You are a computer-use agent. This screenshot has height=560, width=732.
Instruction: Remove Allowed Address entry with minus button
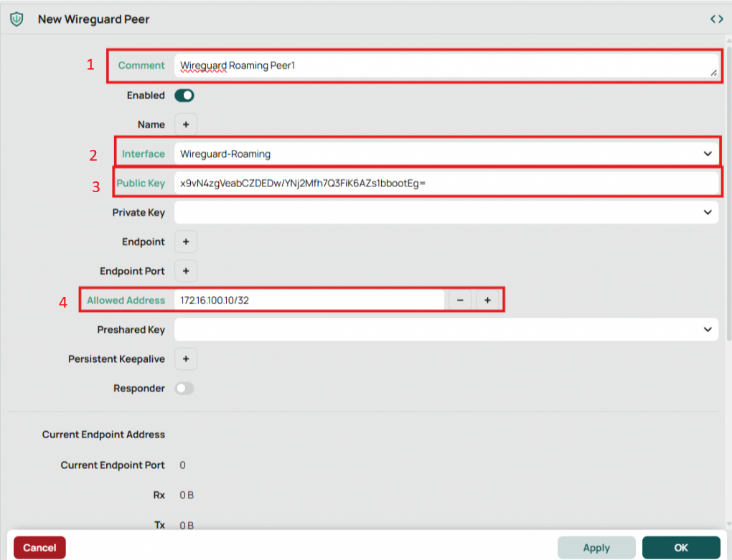click(460, 300)
